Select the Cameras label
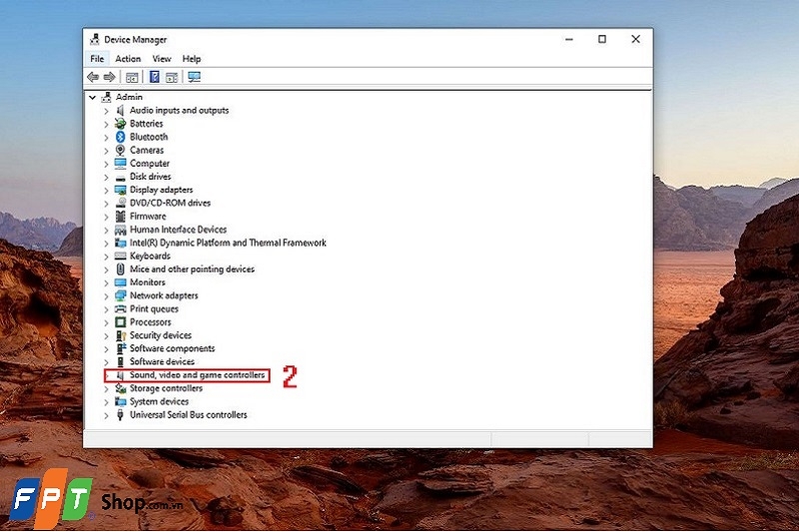This screenshot has height=532, width=799. [x=147, y=150]
